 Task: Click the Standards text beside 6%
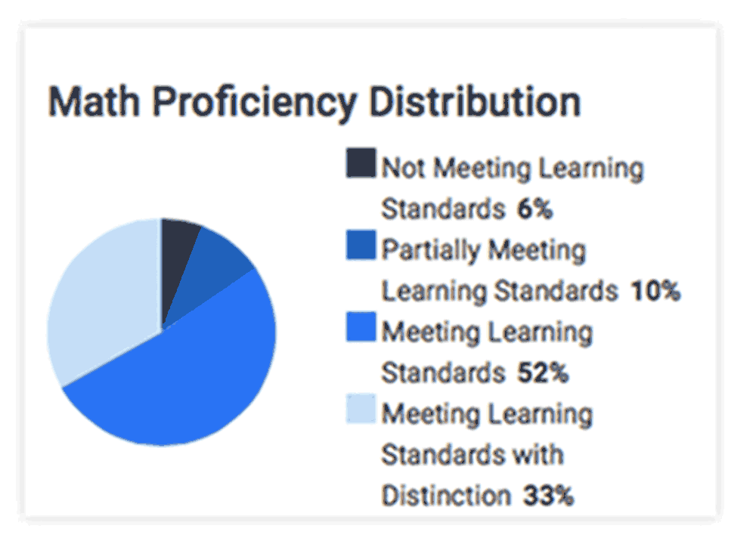click(x=443, y=209)
